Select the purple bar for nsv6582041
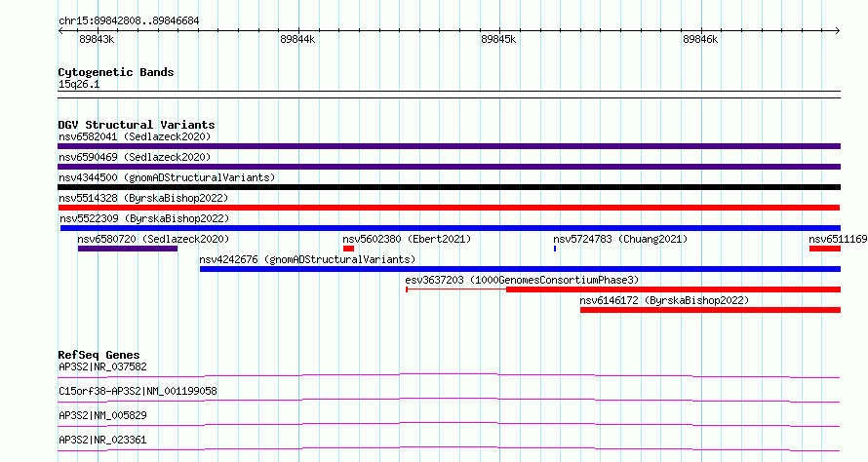The height and width of the screenshot is (462, 868). 449,146
